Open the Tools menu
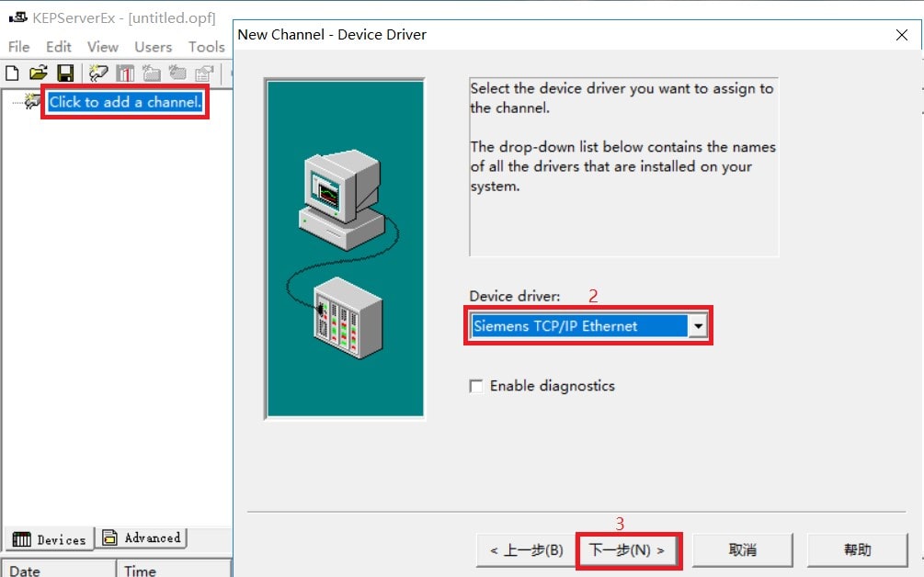Screen dimensions: 924x577 [206, 47]
